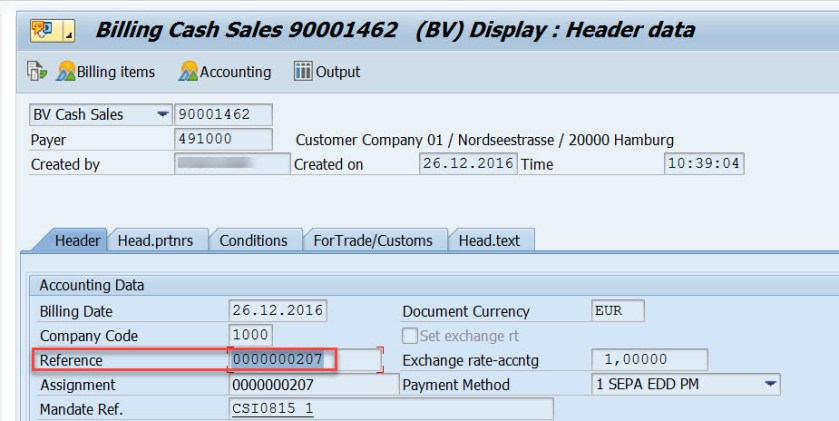Click the Assignment label
Viewport: 839px width, 421px height.
(78, 385)
